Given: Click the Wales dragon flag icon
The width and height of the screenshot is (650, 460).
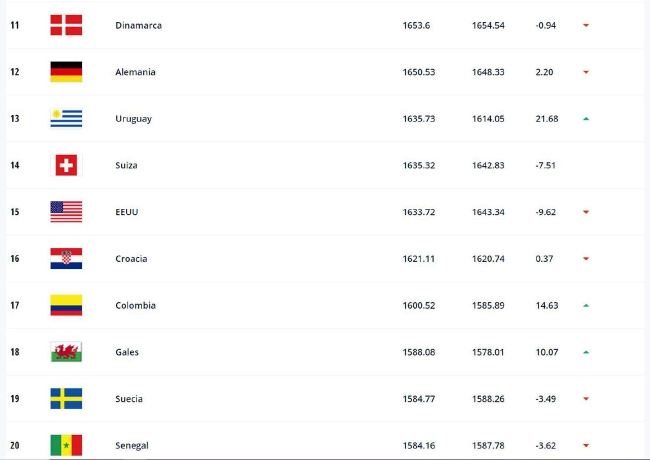Looking at the screenshot, I should (x=66, y=352).
